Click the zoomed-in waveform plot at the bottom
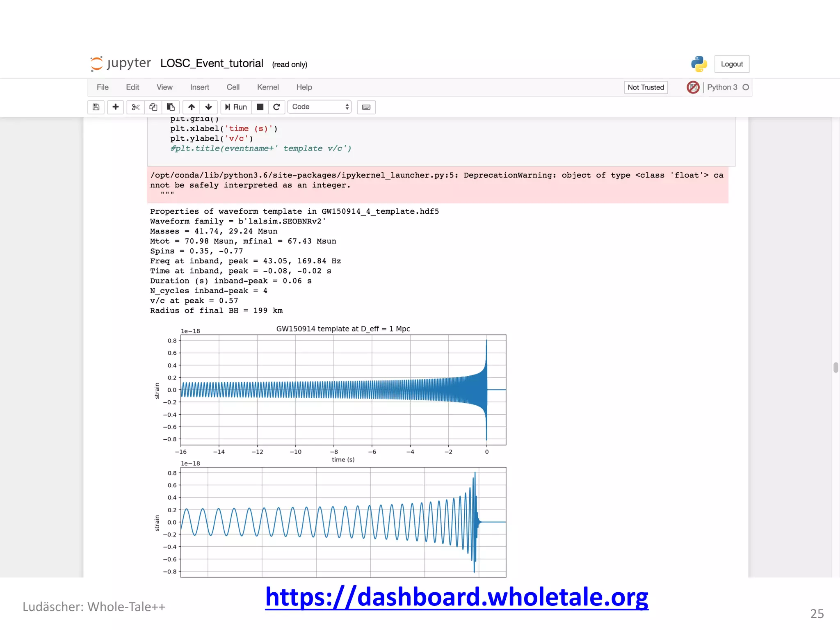Image resolution: width=840 pixels, height=630 pixels. pyautogui.click(x=343, y=522)
